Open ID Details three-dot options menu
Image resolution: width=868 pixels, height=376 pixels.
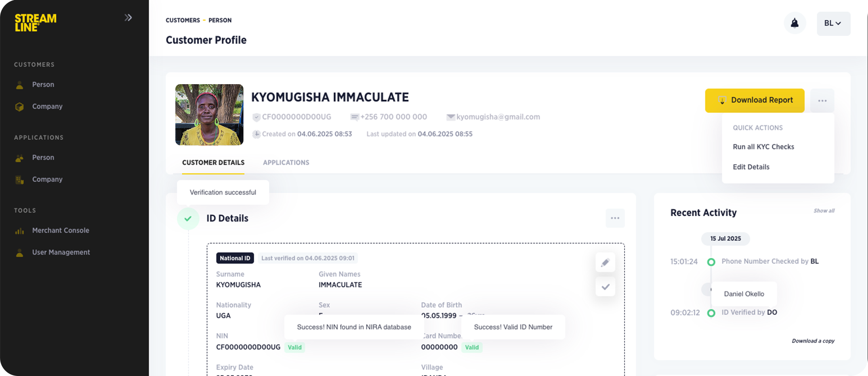coord(615,218)
